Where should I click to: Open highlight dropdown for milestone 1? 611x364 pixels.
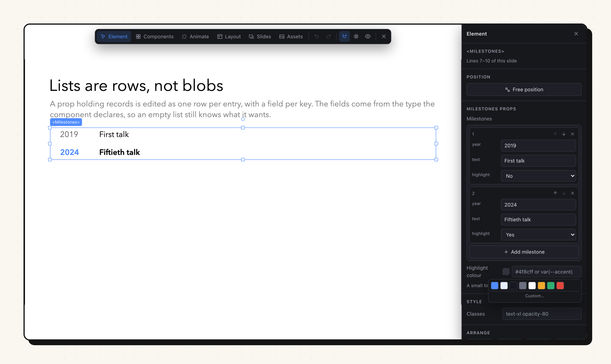[538, 176]
